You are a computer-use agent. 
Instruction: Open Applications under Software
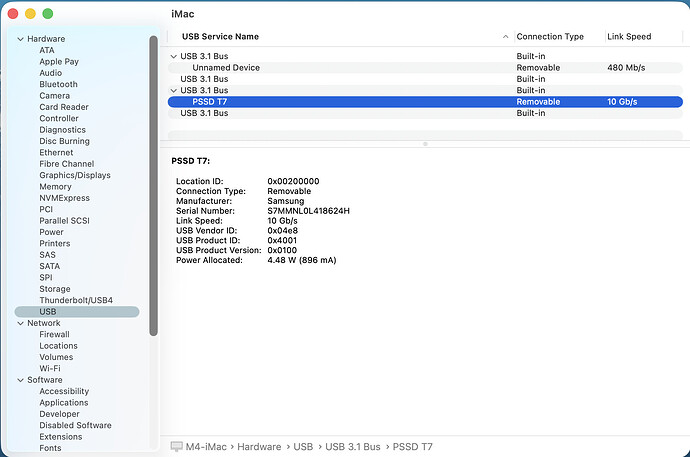(x=64, y=403)
